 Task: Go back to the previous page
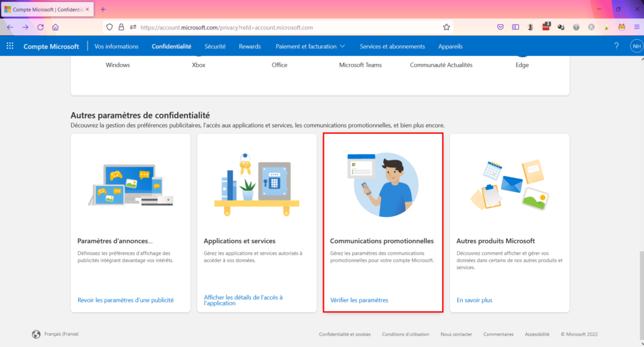(10, 27)
